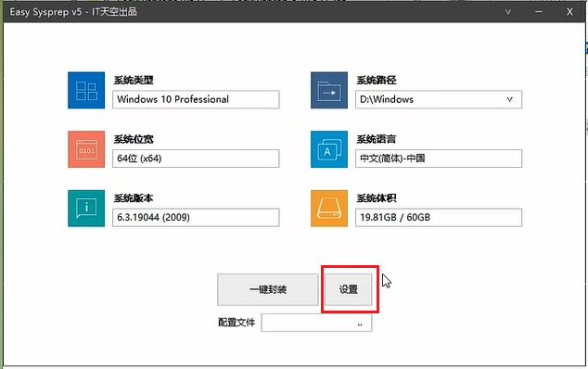
Task: Click the blue system type (系统类型) icon
Action: pos(86,90)
